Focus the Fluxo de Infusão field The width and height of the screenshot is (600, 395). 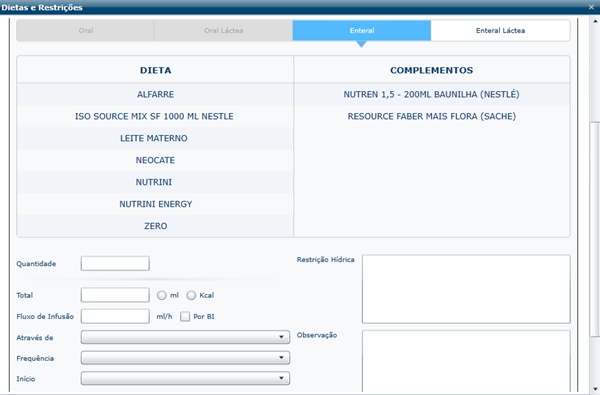coord(115,317)
